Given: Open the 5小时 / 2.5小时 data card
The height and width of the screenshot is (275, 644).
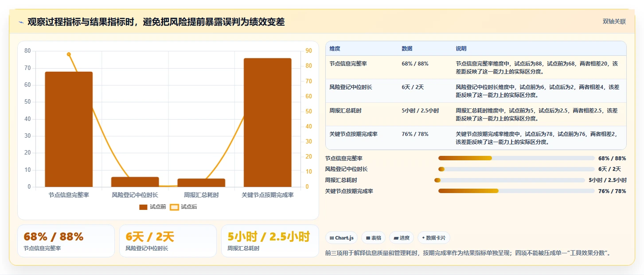Looking at the screenshot, I should click(270, 241).
